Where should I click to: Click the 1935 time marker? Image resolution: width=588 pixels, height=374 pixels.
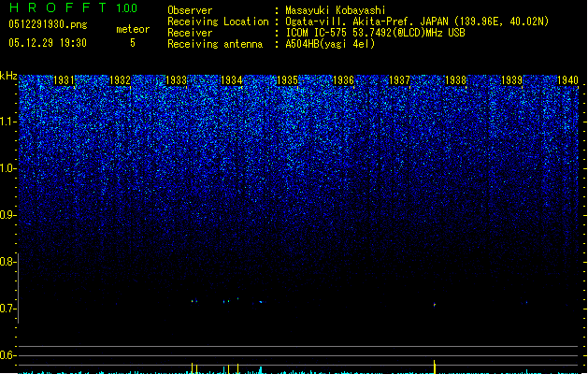287,80
